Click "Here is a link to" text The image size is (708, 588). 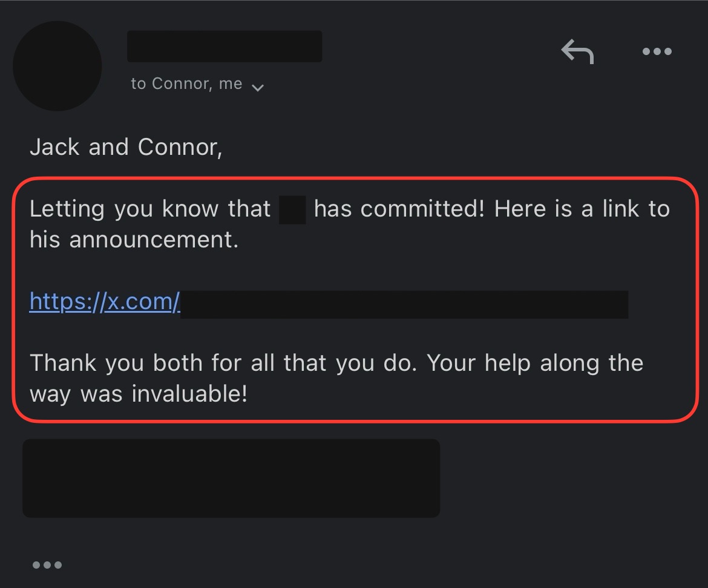pos(582,209)
